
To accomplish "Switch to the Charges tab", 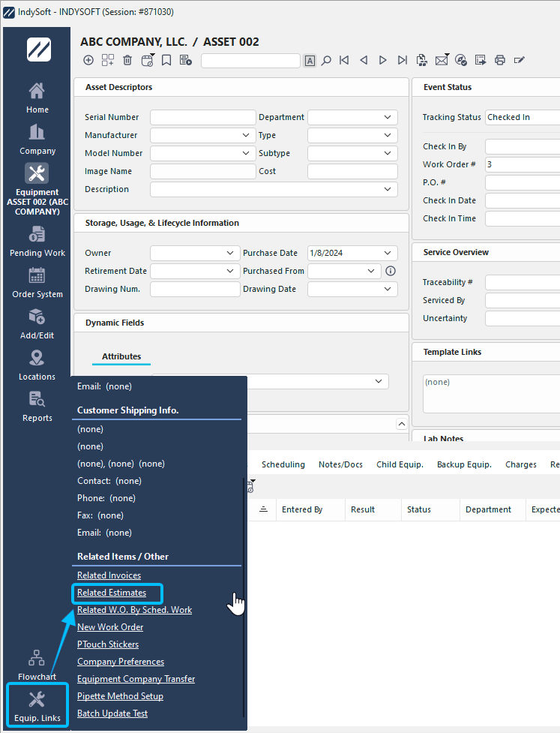I will click(x=521, y=464).
